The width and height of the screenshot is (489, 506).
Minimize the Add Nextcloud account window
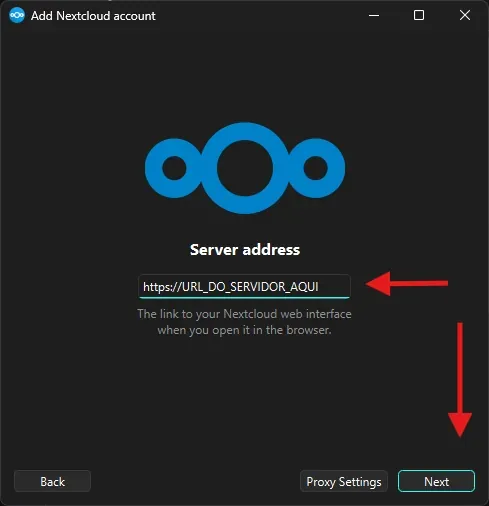[374, 15]
